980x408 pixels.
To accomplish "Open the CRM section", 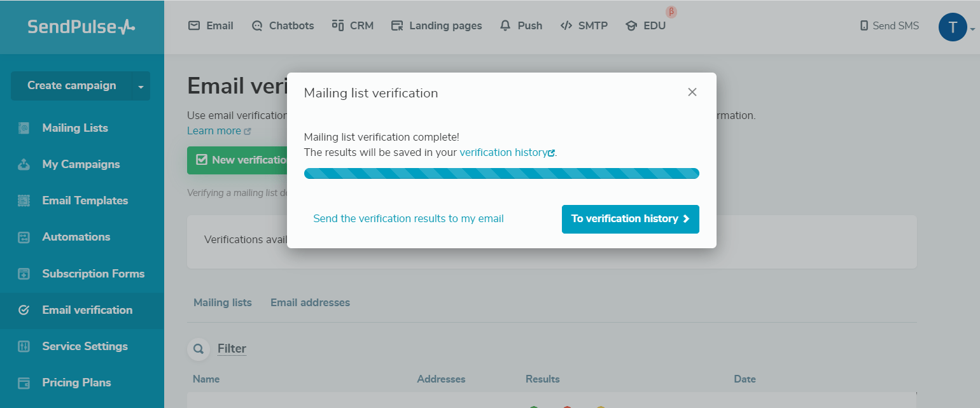I will [353, 26].
